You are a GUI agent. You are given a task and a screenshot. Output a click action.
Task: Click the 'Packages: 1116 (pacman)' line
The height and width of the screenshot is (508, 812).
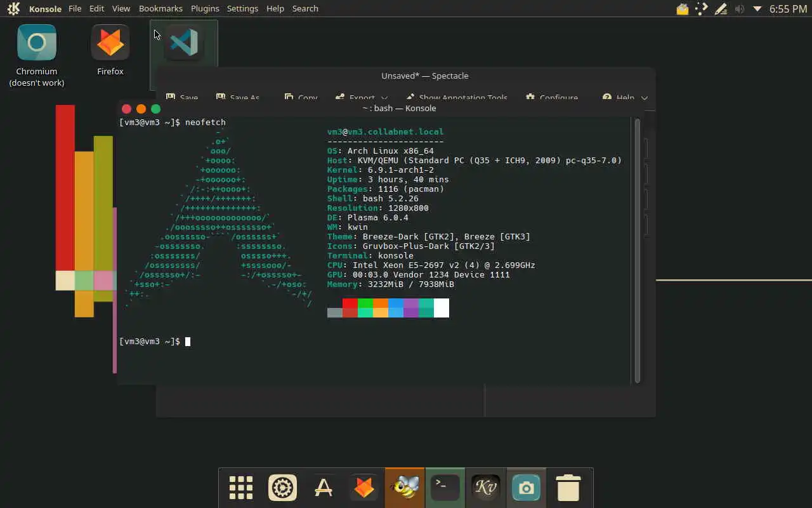tap(386, 189)
